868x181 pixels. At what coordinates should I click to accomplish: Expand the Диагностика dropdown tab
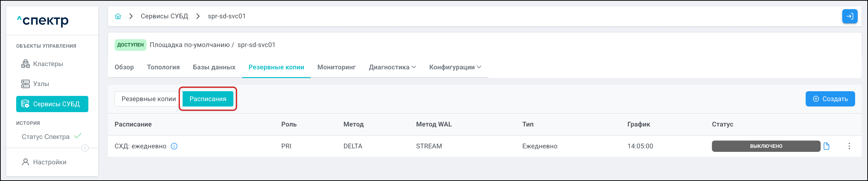(x=392, y=67)
